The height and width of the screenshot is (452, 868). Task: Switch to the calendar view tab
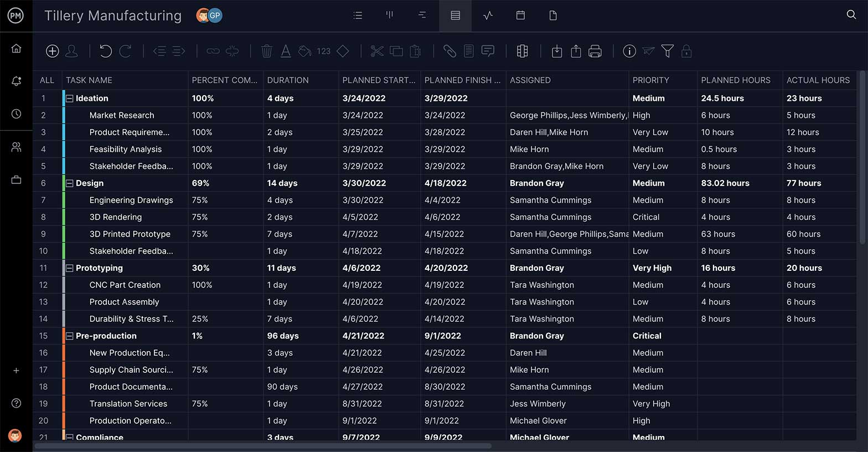[520, 16]
